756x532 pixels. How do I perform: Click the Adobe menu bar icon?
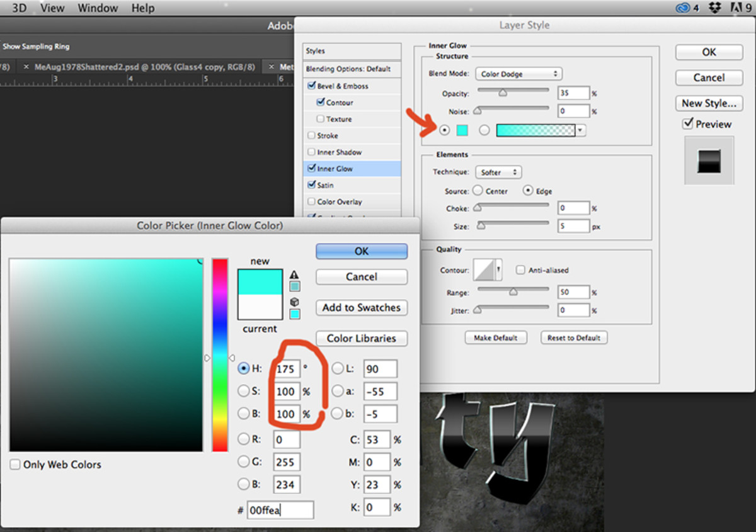(735, 8)
